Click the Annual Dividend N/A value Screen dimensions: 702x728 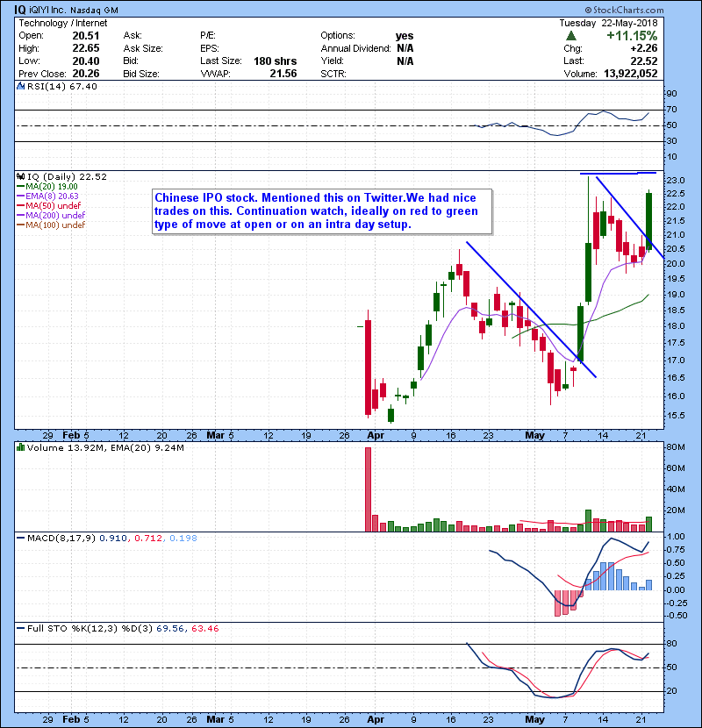click(x=405, y=48)
